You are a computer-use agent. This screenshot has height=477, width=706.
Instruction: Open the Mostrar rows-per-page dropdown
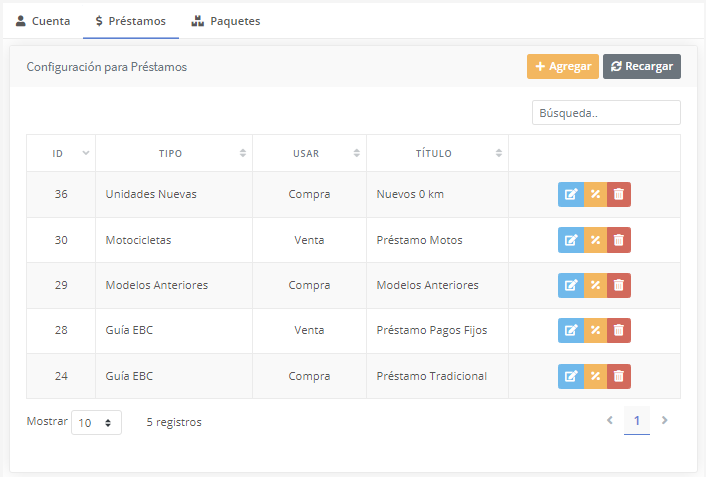click(96, 422)
